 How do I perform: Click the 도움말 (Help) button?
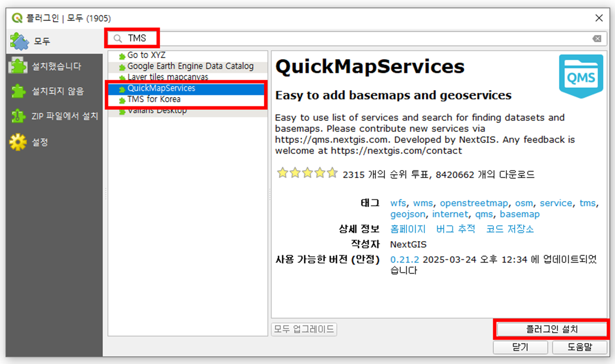[x=580, y=347]
